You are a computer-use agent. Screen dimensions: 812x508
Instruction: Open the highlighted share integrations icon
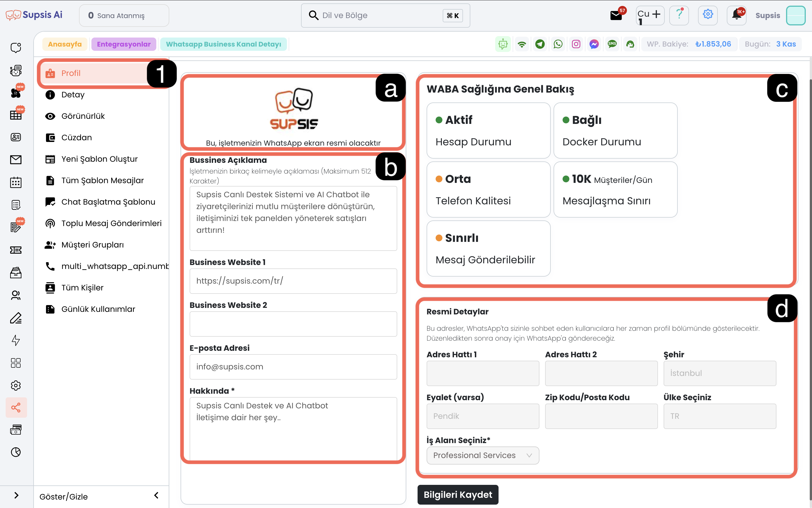pos(16,408)
